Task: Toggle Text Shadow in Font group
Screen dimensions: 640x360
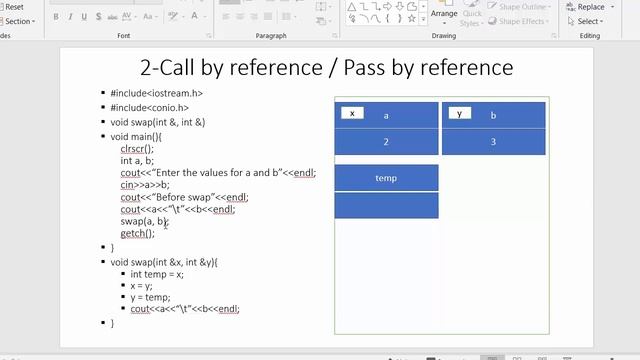Action: point(98,17)
